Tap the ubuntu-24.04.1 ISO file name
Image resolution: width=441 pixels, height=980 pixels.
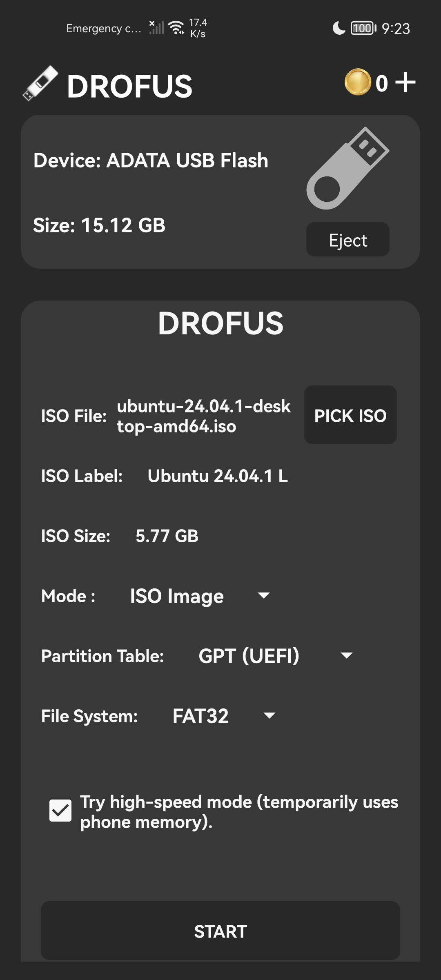pyautogui.click(x=204, y=416)
